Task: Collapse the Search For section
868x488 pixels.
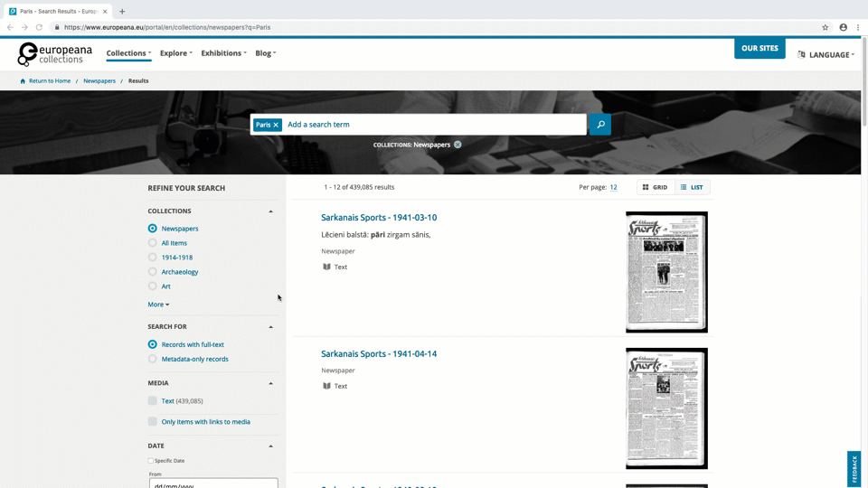Action: [x=270, y=327]
